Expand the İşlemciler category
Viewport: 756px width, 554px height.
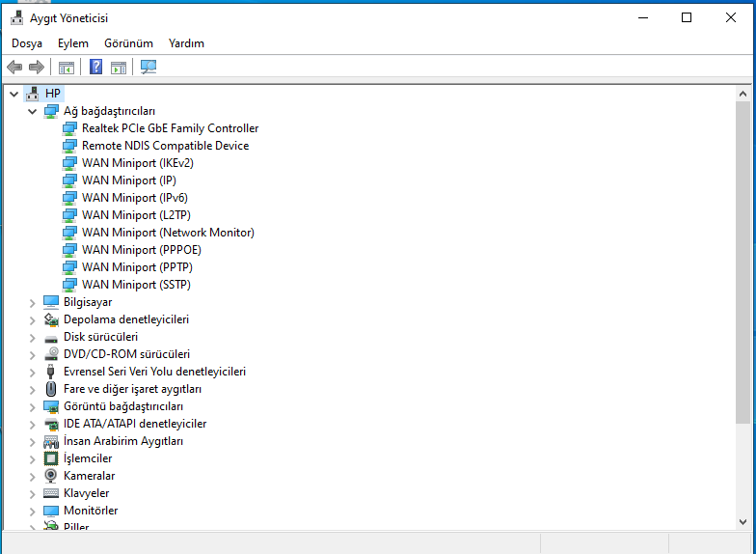pyautogui.click(x=33, y=459)
